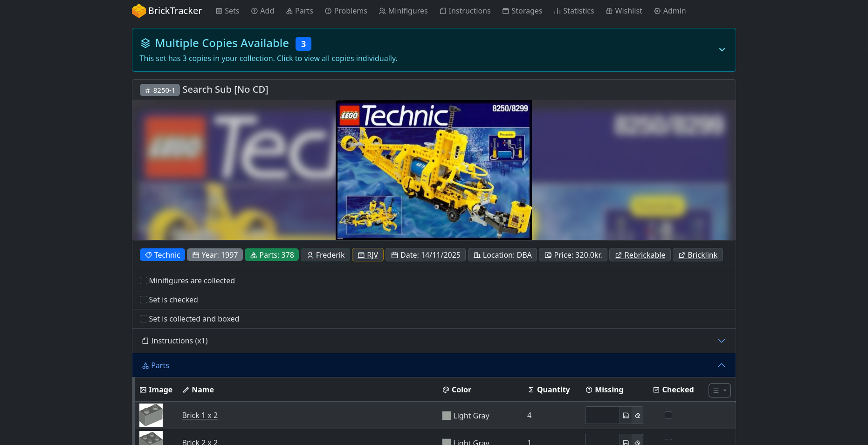
Task: Open the table column options dropdown
Action: point(719,390)
